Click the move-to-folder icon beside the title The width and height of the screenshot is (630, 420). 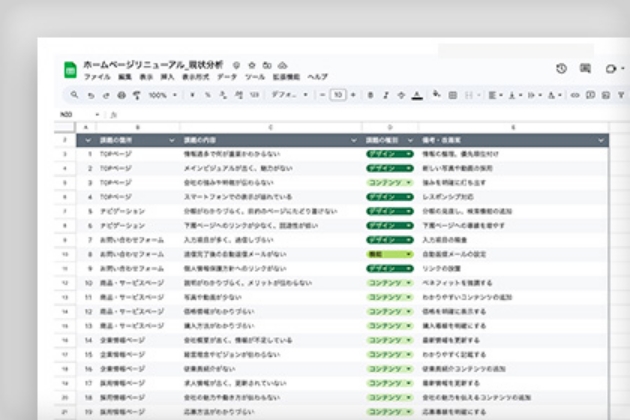tap(267, 65)
